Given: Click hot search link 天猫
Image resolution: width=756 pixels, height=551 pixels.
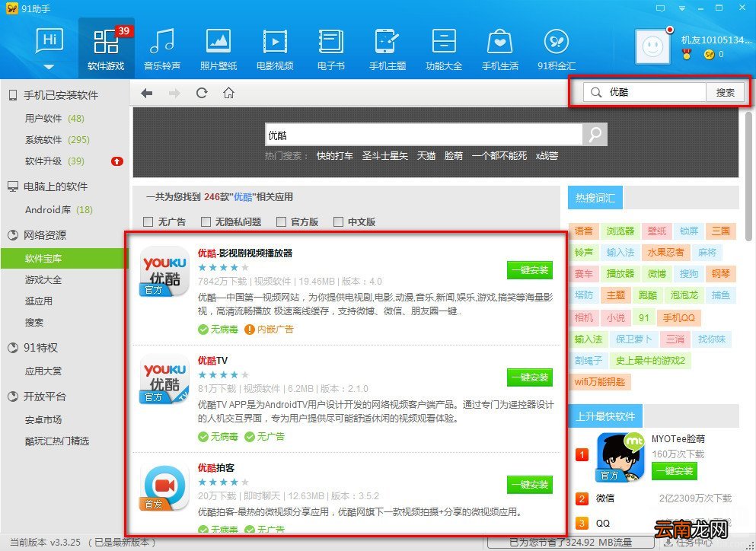Looking at the screenshot, I should [426, 156].
